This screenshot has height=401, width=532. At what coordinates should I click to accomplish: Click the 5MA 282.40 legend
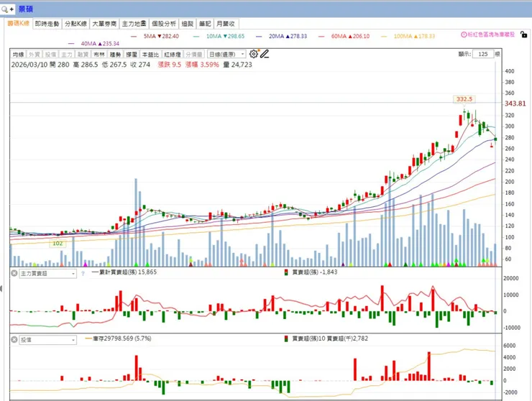(x=155, y=36)
